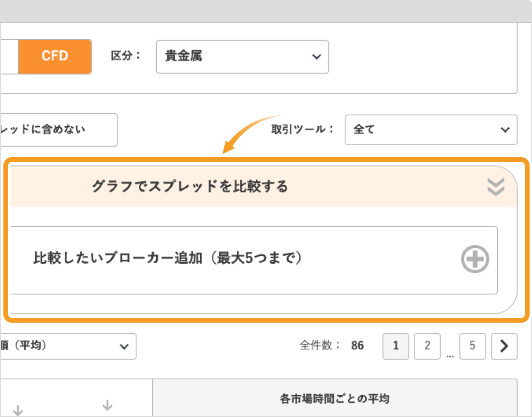Select the CFD toggle button
Viewport: 532px width, 417px height.
(55, 56)
